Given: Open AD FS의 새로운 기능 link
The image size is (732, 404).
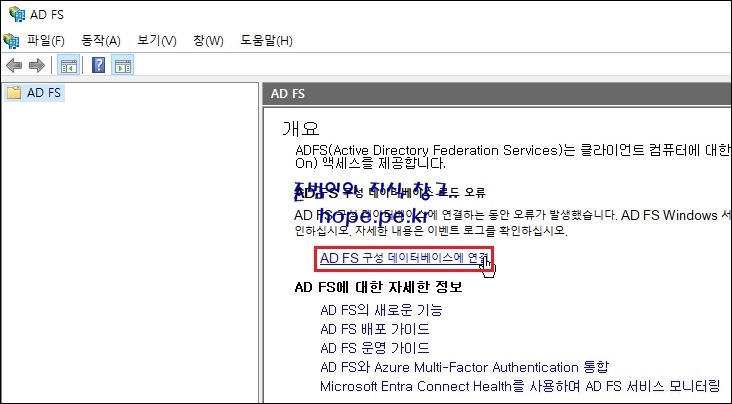Looking at the screenshot, I should click(381, 310).
